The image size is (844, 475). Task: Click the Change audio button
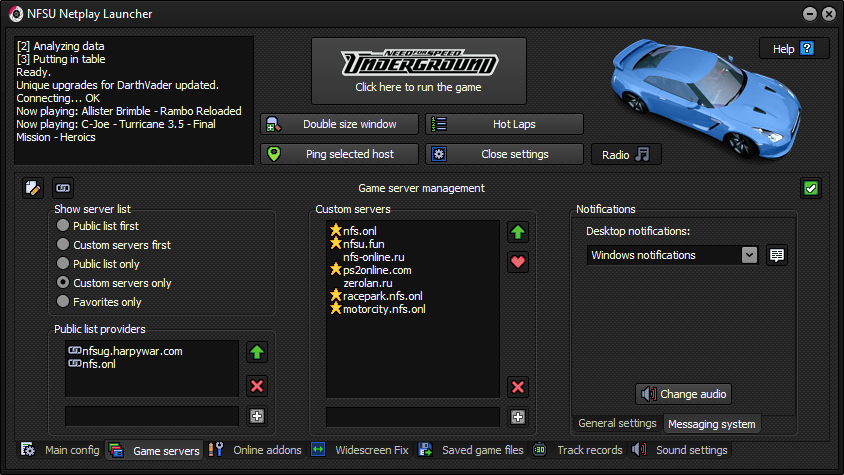coord(683,394)
